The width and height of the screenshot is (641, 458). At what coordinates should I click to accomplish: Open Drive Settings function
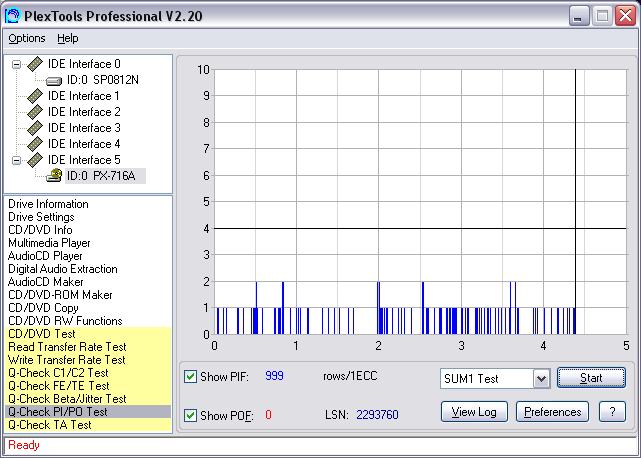pyautogui.click(x=41, y=217)
